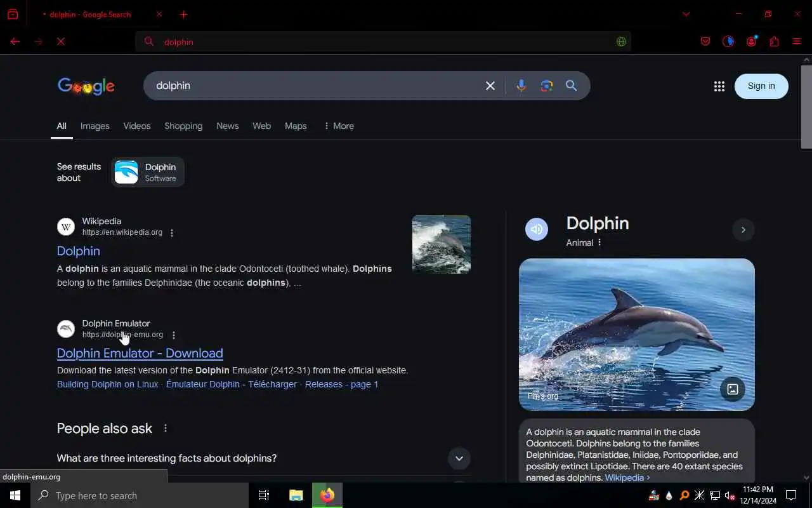812x508 pixels.
Task: Start voice search with the microphone icon
Action: (521, 86)
